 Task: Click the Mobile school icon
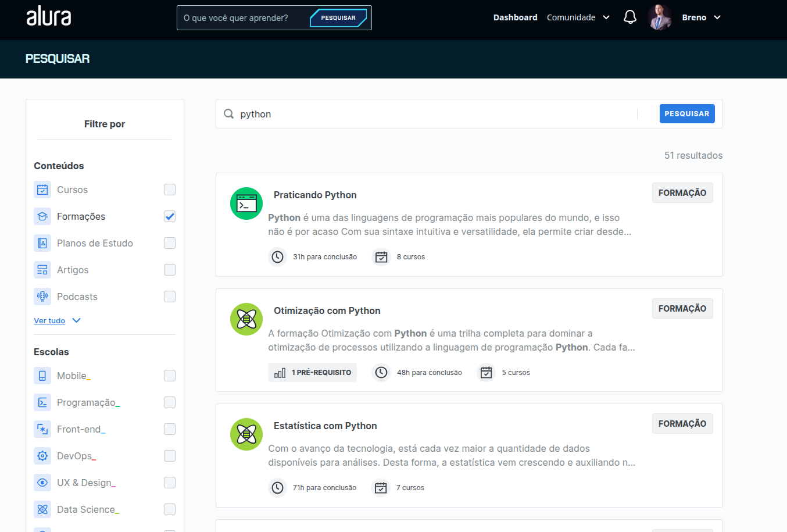(42, 376)
